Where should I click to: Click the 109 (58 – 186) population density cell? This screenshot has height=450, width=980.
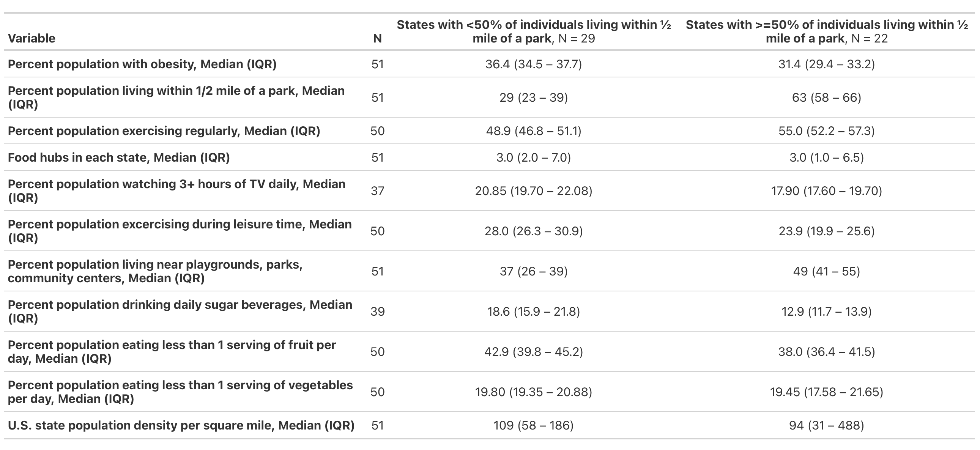click(x=533, y=425)
